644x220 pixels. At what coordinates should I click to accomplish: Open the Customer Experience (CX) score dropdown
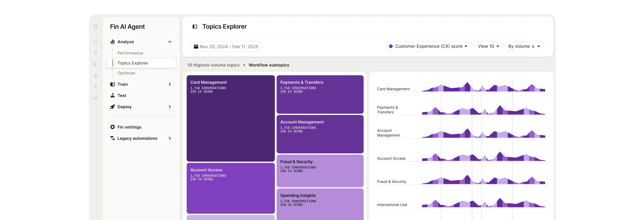(429, 46)
